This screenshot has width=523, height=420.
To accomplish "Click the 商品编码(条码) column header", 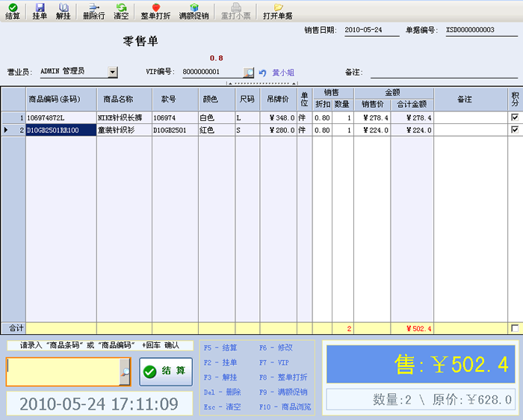I will pyautogui.click(x=61, y=99).
